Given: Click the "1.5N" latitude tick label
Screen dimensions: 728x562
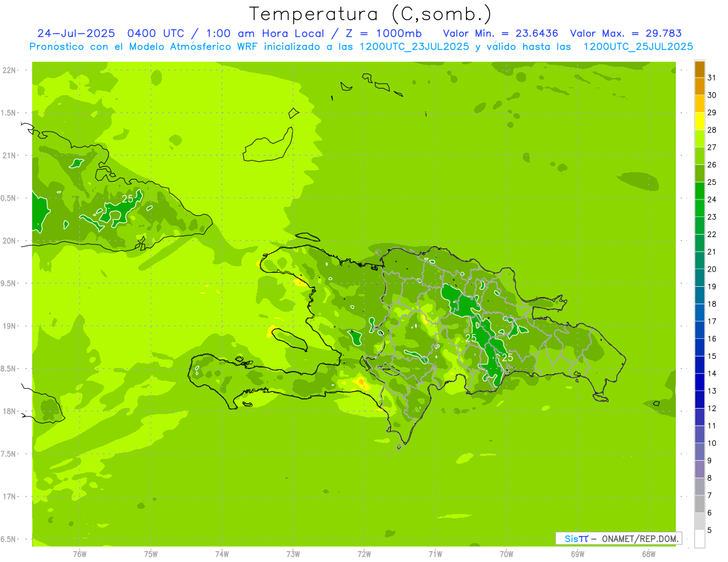Looking at the screenshot, I should (9, 113).
